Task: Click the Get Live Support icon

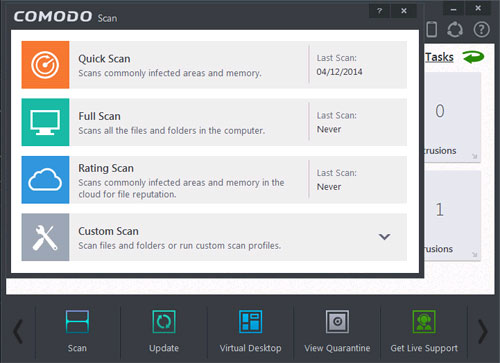Action: point(424,322)
